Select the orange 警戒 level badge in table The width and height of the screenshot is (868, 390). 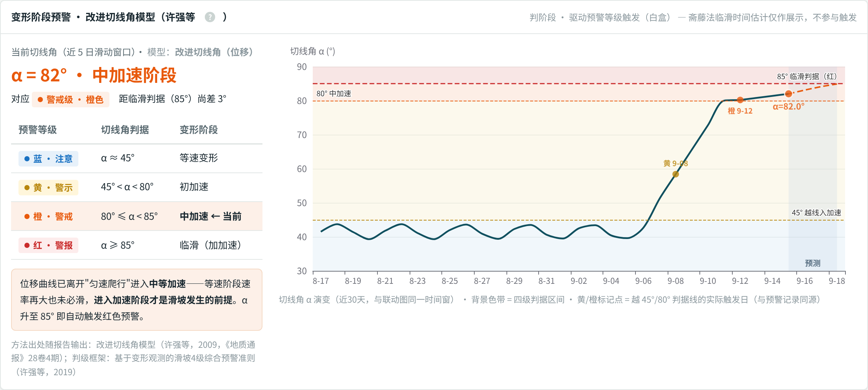pos(48,216)
